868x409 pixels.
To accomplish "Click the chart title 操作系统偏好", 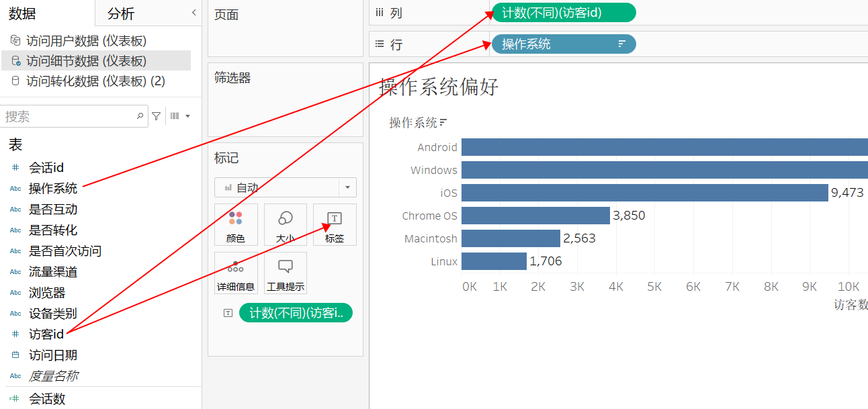I will [x=439, y=87].
